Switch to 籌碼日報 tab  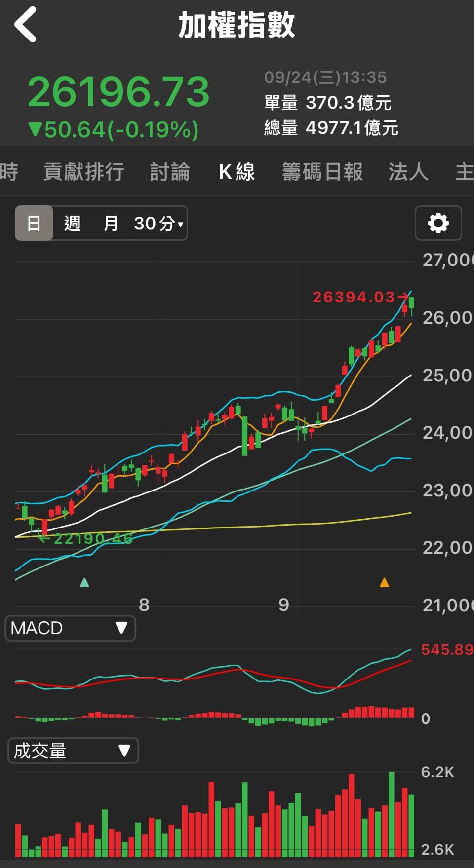[322, 172]
